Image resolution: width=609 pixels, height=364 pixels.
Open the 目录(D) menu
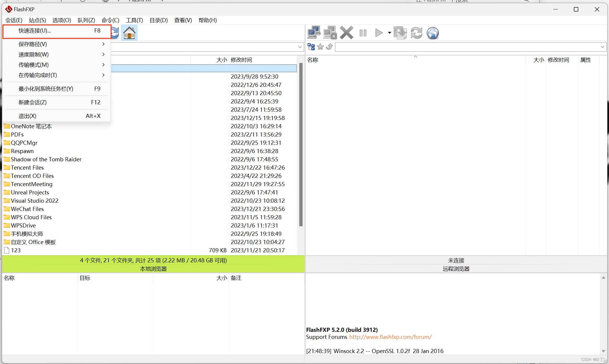point(159,20)
